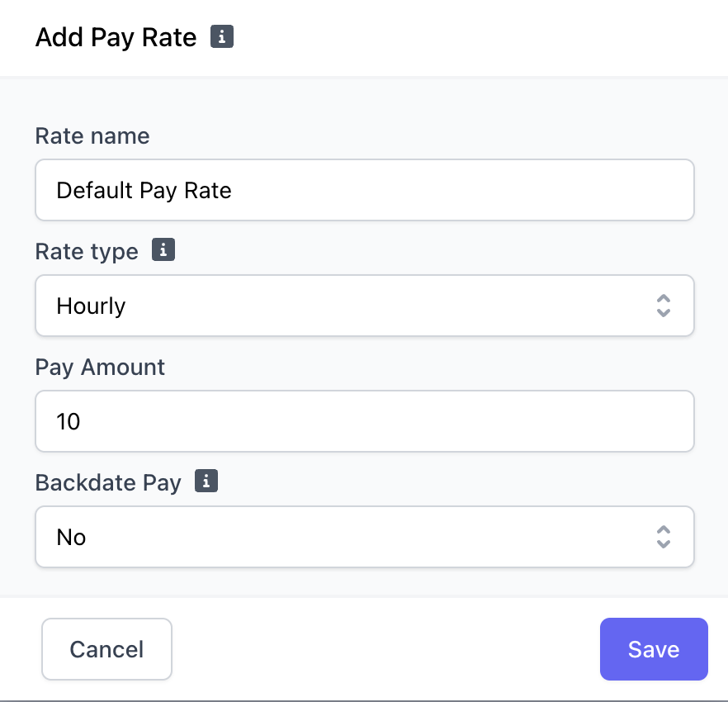Viewport: 728px width, 702px height.
Task: Click the Rate name label
Action: click(x=92, y=136)
